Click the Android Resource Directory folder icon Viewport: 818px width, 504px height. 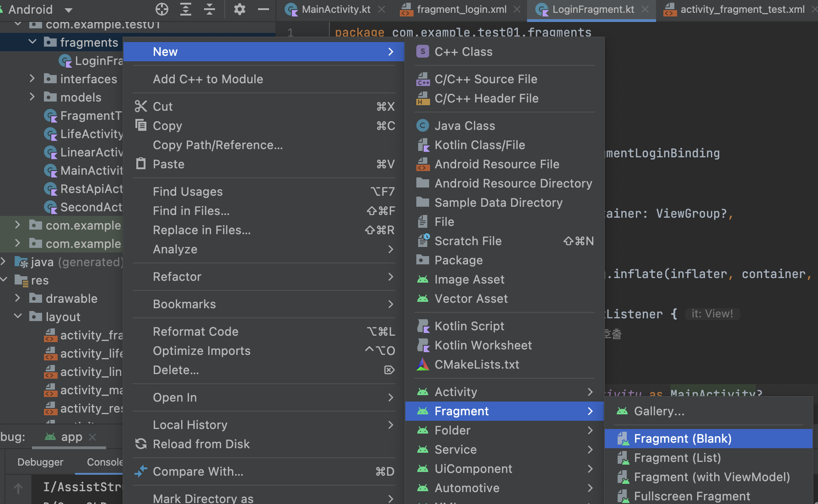point(423,183)
